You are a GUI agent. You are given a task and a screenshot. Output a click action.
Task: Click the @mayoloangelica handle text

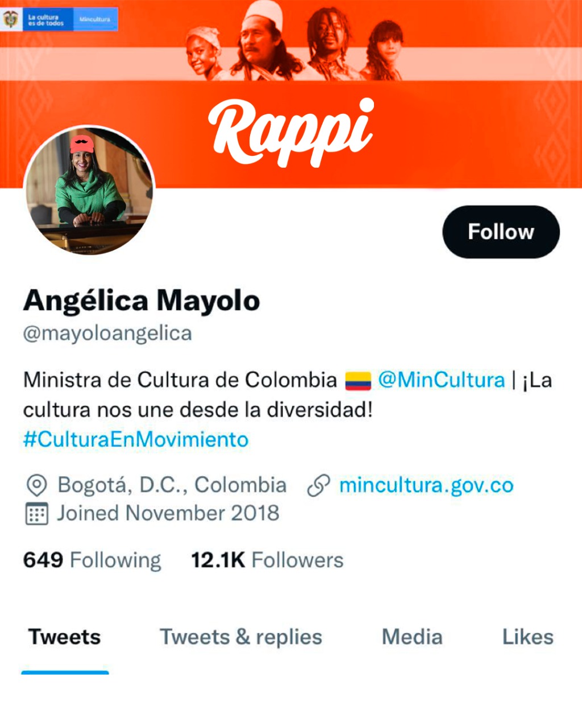[x=107, y=334]
